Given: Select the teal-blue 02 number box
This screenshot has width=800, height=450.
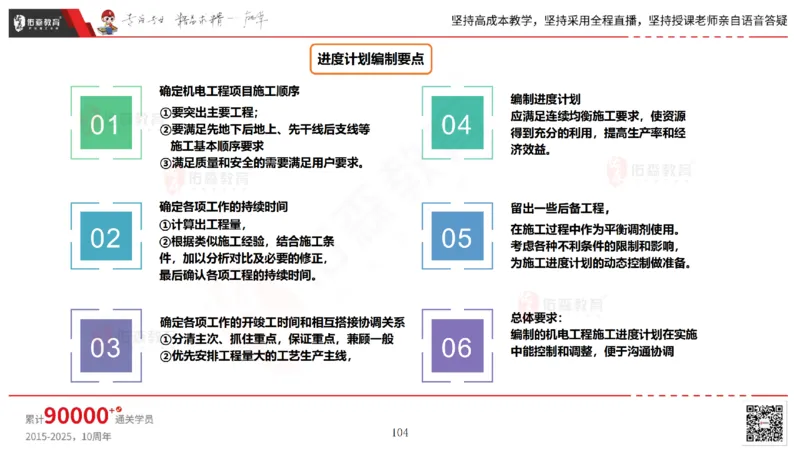Looking at the screenshot, I should coord(106,236).
